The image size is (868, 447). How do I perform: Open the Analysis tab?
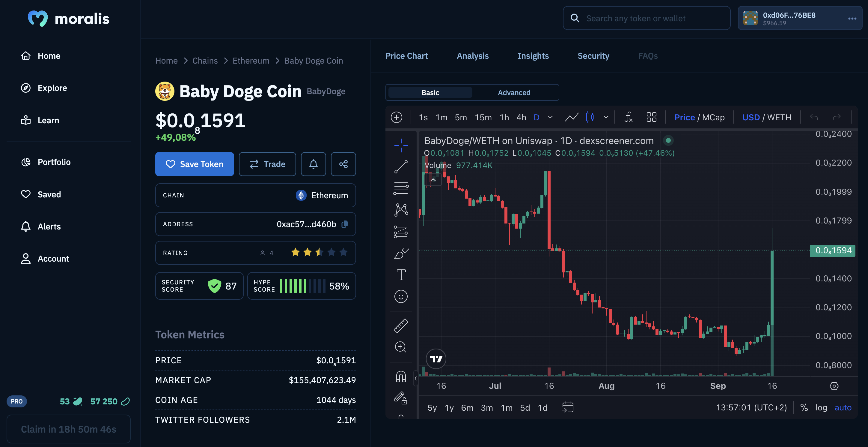pos(472,56)
